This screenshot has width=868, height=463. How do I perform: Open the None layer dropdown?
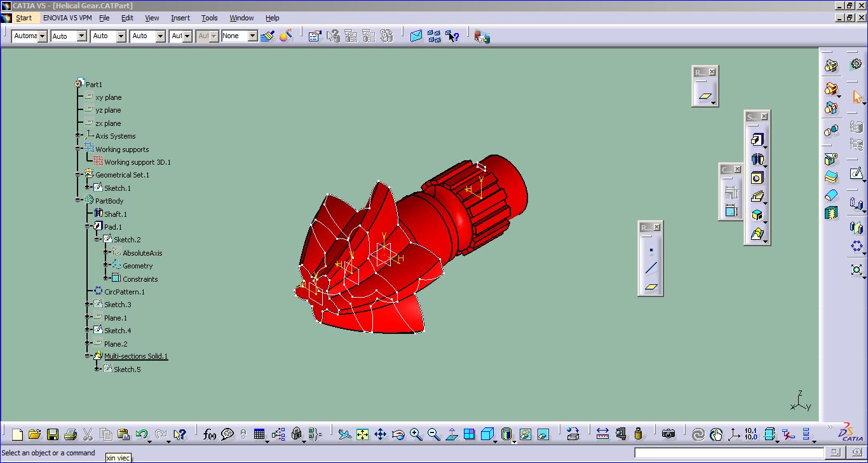(239, 36)
